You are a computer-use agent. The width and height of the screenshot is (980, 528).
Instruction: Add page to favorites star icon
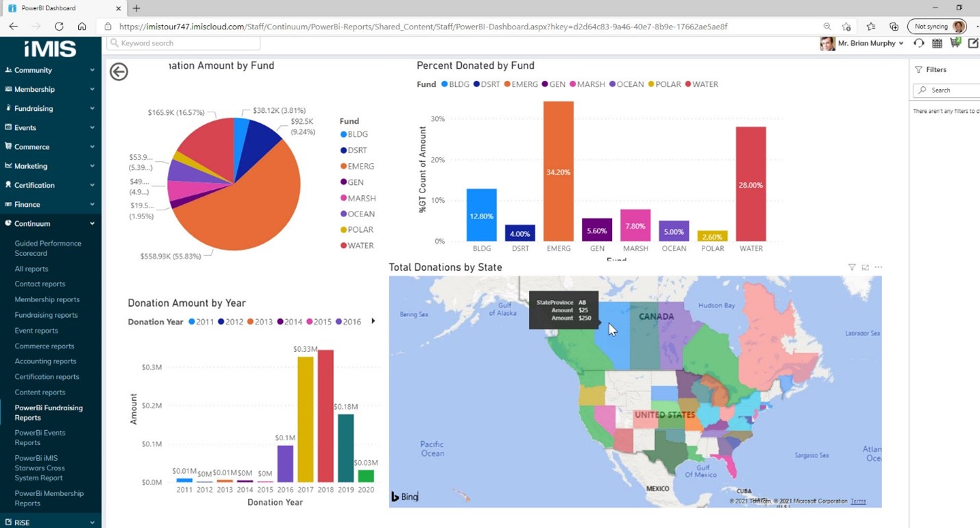click(847, 27)
